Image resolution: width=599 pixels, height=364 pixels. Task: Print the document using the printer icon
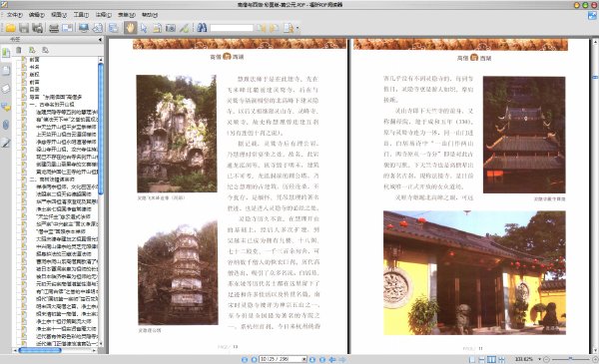54,28
